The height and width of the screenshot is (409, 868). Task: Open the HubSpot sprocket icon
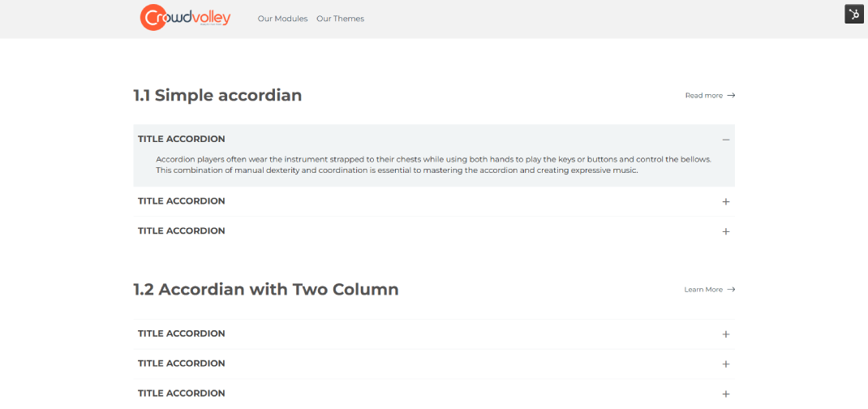[x=853, y=14]
